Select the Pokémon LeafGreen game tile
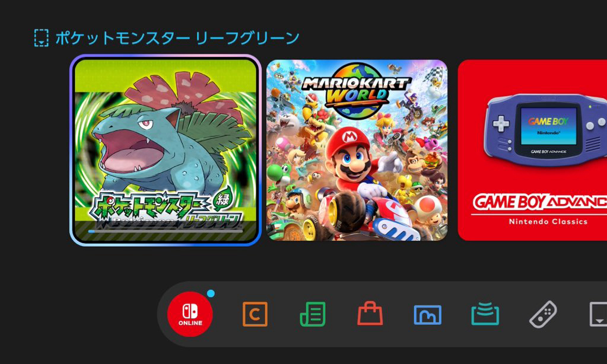This screenshot has width=607, height=364. pyautogui.click(x=166, y=150)
